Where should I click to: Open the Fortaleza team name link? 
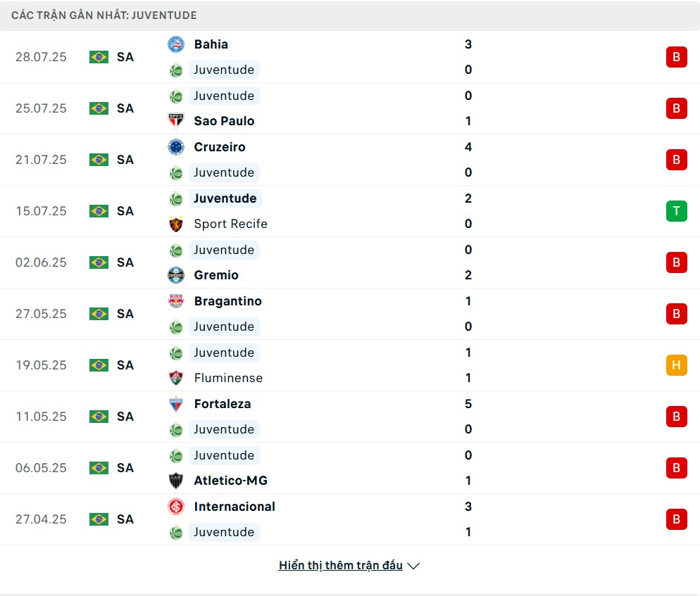pos(223,404)
